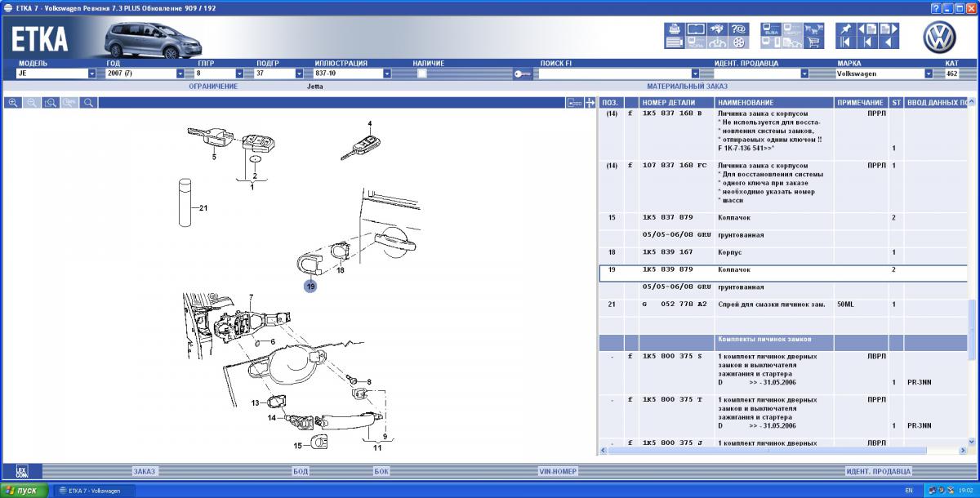980x498 pixels.
Task: Click the speedometer gauge icon
Action: [x=717, y=42]
